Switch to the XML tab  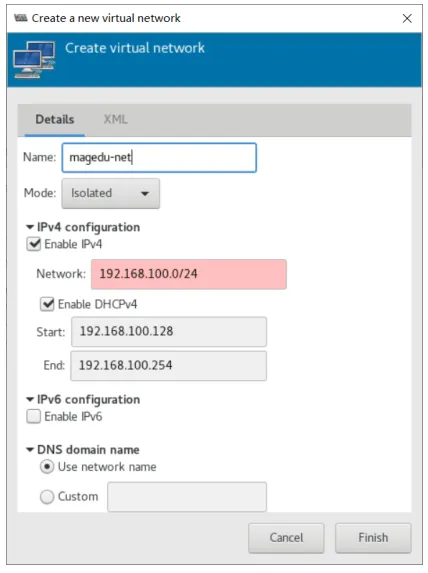[115, 119]
